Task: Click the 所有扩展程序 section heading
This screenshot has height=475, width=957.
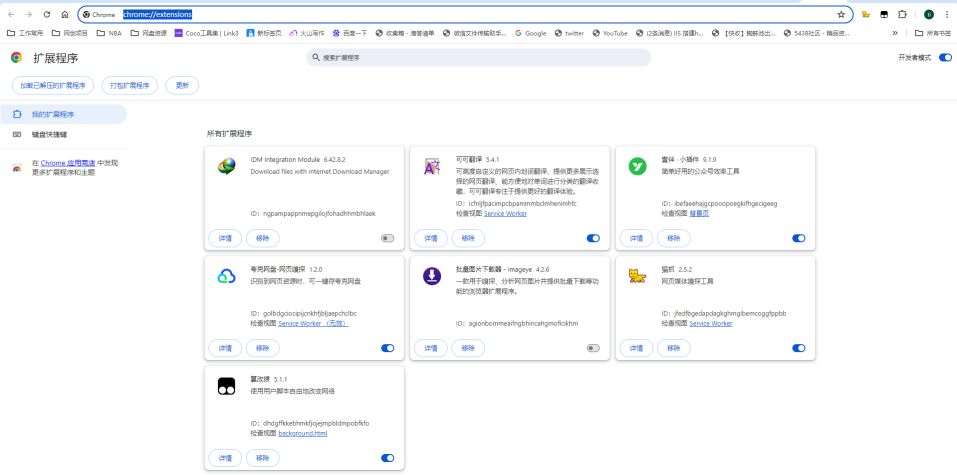Action: [x=229, y=133]
